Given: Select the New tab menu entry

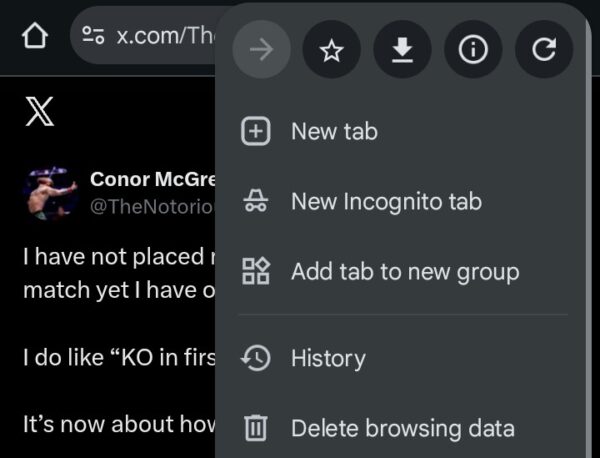Looking at the screenshot, I should [x=334, y=131].
